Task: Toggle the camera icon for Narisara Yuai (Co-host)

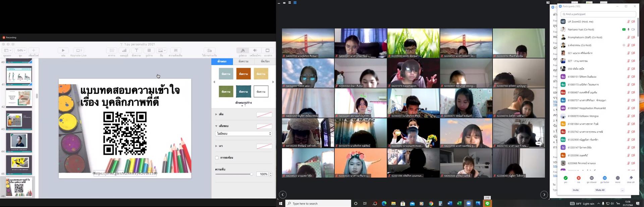Action: coord(633,30)
